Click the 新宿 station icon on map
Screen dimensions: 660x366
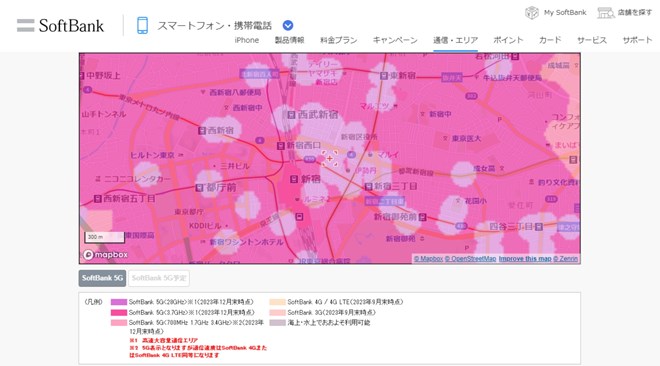click(x=294, y=180)
